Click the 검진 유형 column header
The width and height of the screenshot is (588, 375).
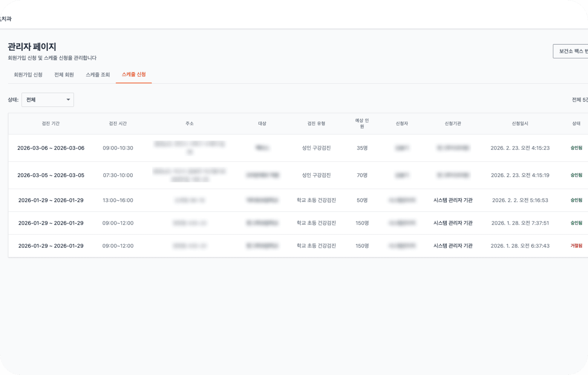coord(316,124)
